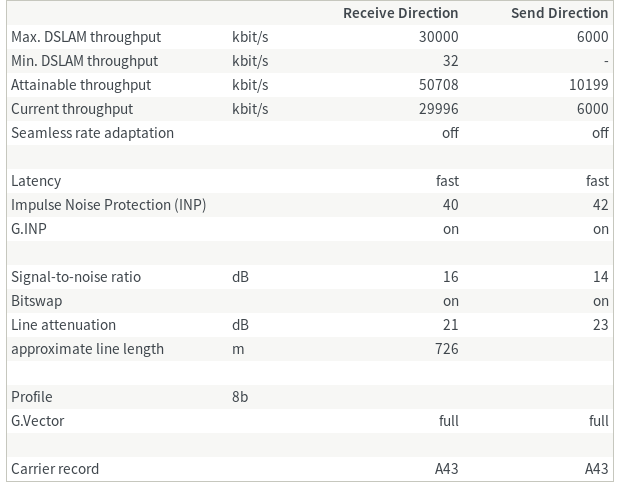Image resolution: width=617 pixels, height=497 pixels.
Task: Click the Carrier record row label
Action: point(55,469)
